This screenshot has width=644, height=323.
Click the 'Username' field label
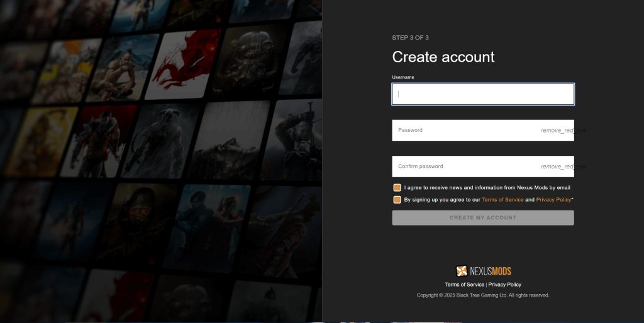(403, 77)
